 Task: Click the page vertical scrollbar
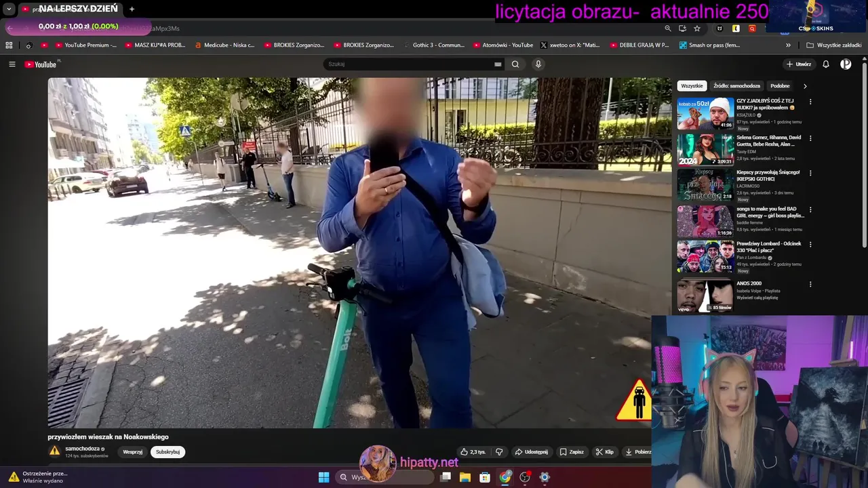864,156
